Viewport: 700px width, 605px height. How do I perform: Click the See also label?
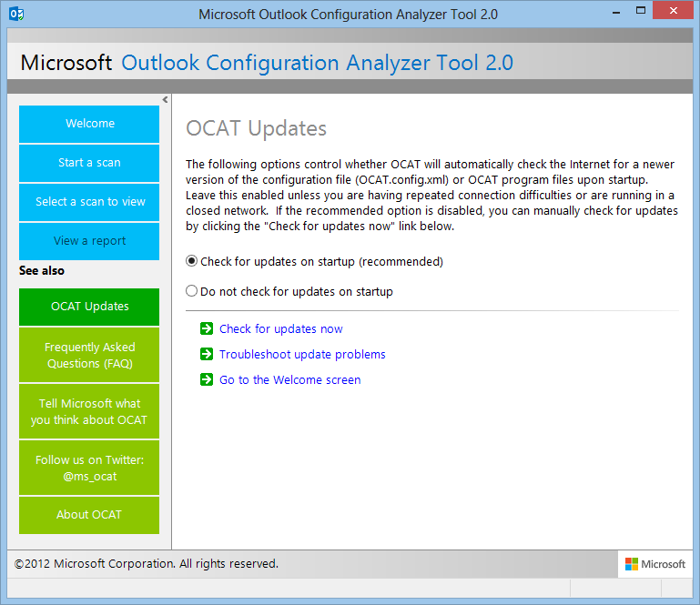click(x=42, y=270)
